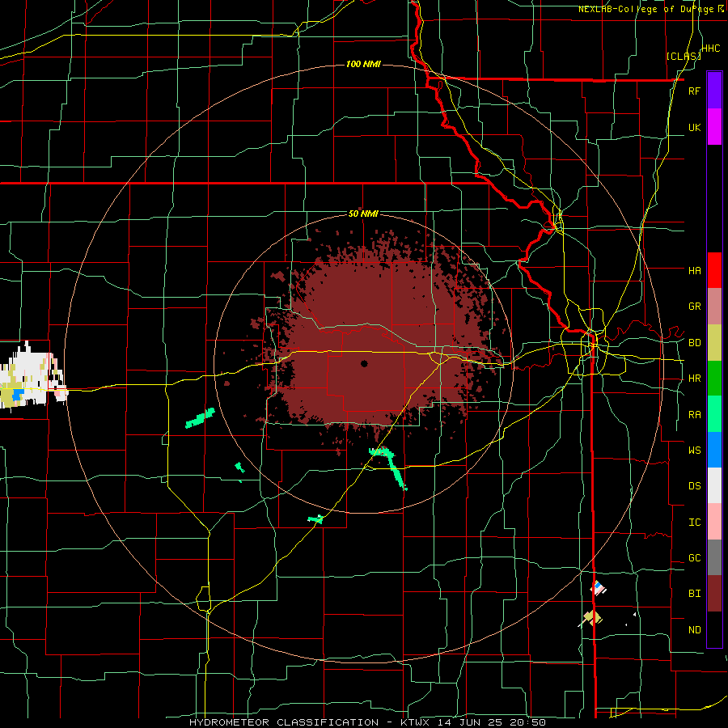Click the ND black legend swatch
The width and height of the screenshot is (728, 728).
click(x=714, y=629)
